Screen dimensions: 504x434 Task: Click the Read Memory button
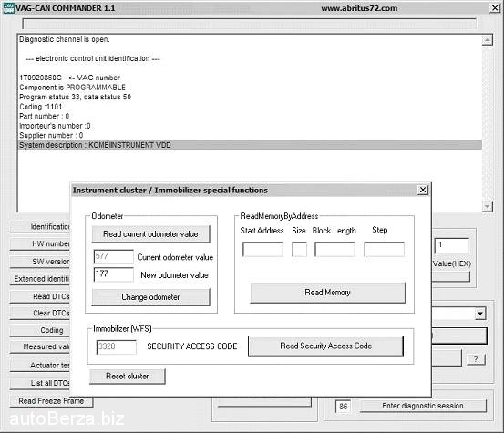coord(327,293)
